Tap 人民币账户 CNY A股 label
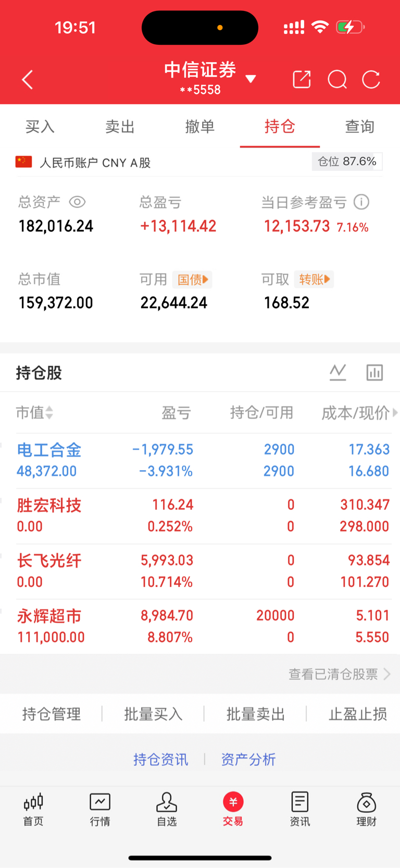Image resolution: width=400 pixels, height=868 pixels. (95, 163)
